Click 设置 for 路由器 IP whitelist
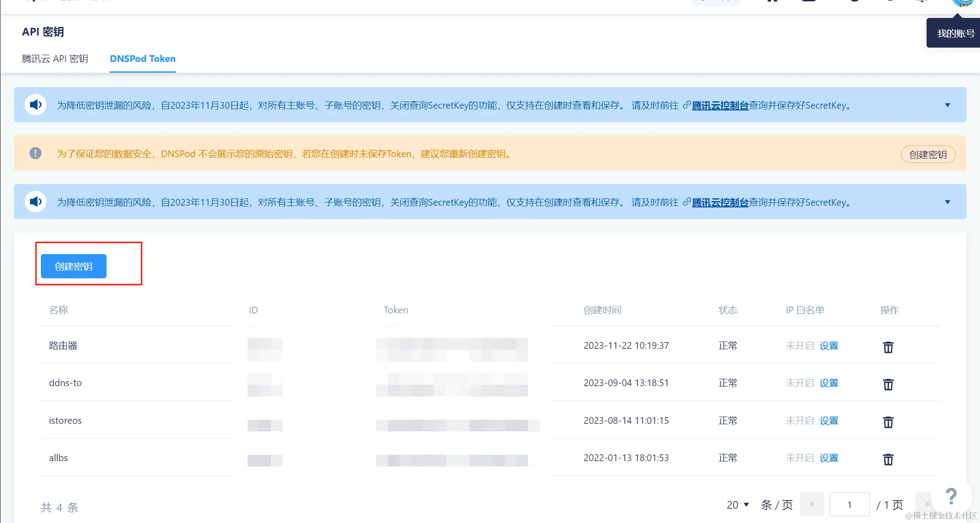The height and width of the screenshot is (523, 980). click(x=829, y=346)
